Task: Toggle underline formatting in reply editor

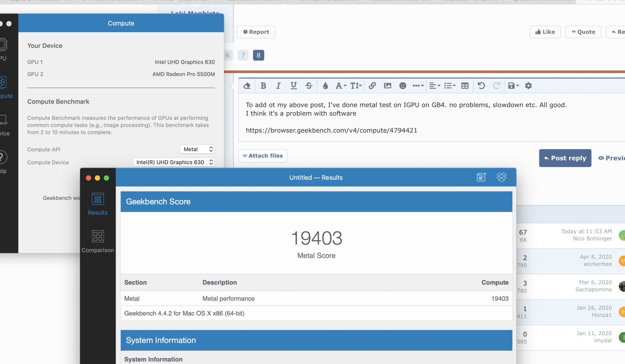Action: (x=293, y=86)
